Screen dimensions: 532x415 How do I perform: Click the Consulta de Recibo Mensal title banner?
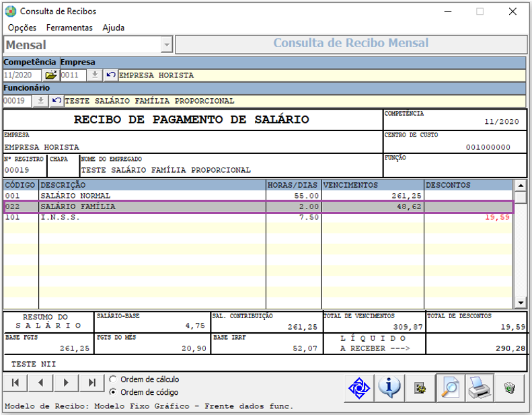pos(351,44)
